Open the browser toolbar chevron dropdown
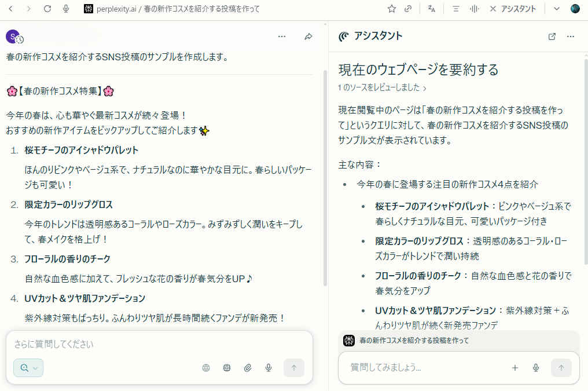Screen dimensions: 588x391 click(x=556, y=8)
